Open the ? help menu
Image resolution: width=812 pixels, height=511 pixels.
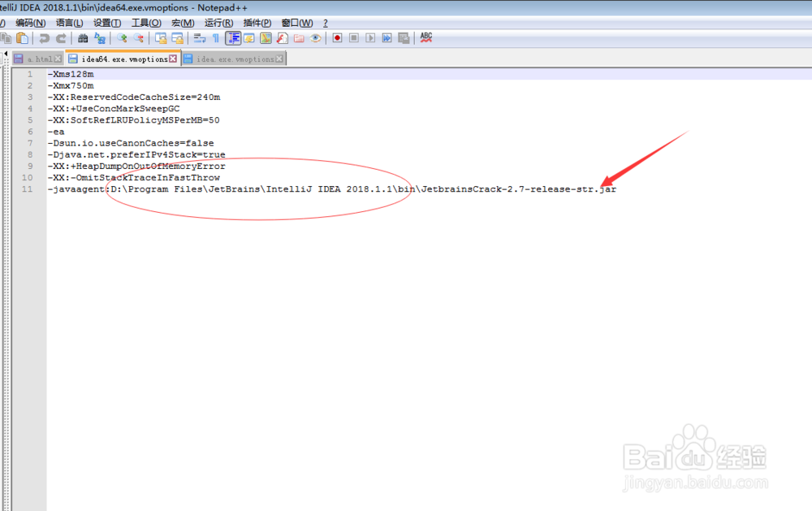(326, 23)
